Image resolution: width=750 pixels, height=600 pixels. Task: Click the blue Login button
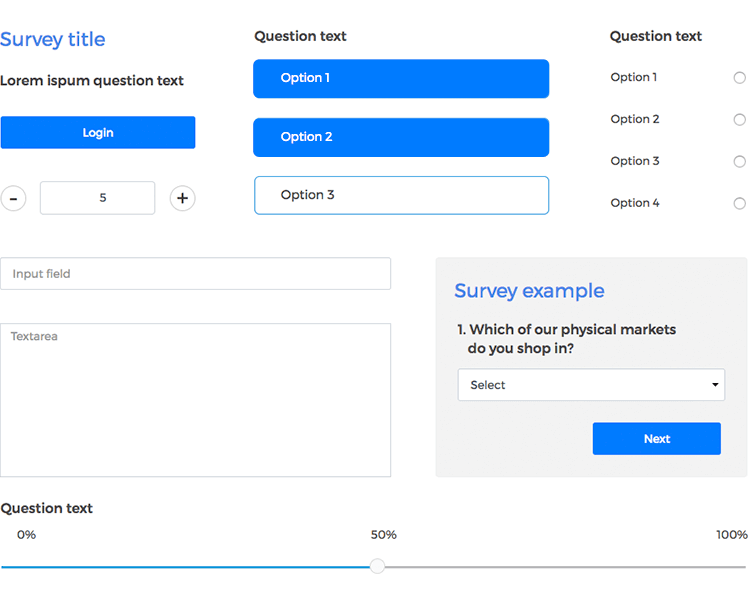point(98,133)
